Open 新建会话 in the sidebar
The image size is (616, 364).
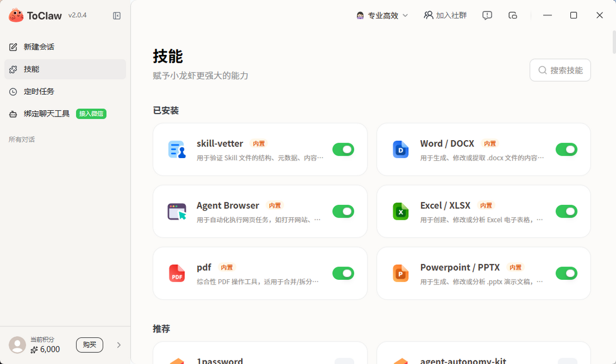click(x=38, y=47)
